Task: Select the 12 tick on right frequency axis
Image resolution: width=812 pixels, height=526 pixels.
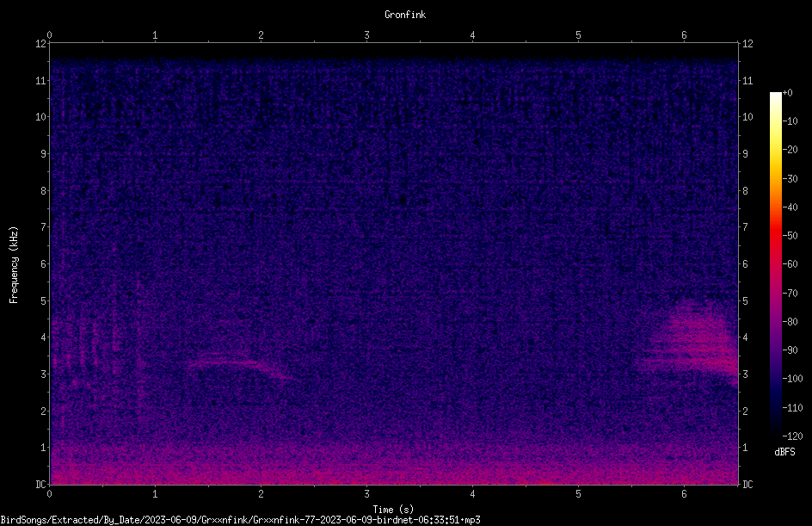Action: coord(747,44)
